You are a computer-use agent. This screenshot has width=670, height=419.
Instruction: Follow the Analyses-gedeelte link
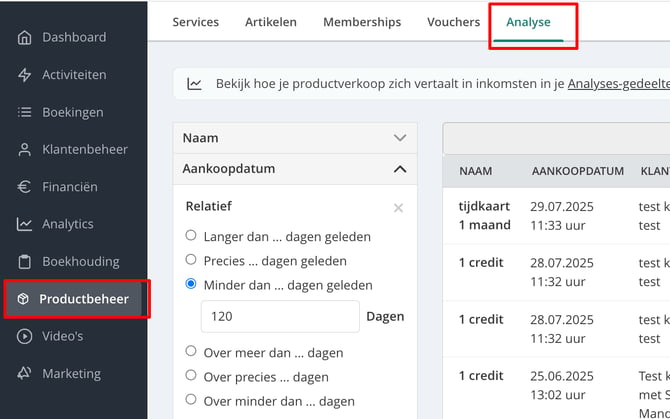coord(618,84)
